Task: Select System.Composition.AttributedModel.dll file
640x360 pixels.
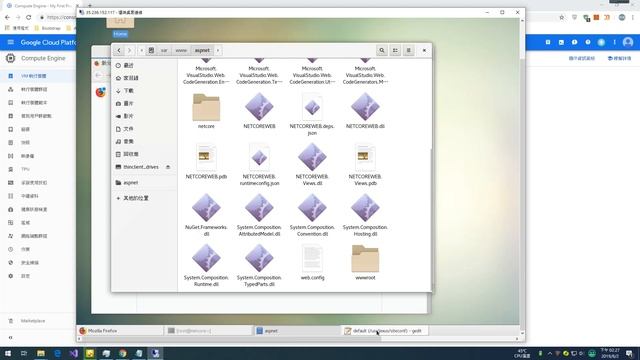Action: (259, 215)
